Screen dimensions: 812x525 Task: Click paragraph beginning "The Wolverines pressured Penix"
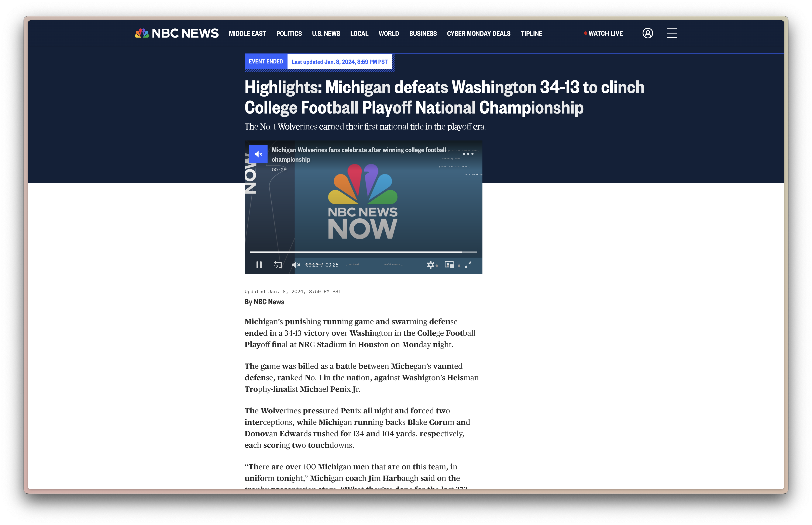point(357,428)
